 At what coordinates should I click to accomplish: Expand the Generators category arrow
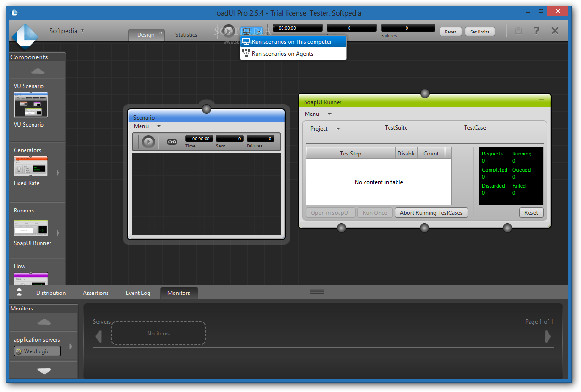pos(58,172)
